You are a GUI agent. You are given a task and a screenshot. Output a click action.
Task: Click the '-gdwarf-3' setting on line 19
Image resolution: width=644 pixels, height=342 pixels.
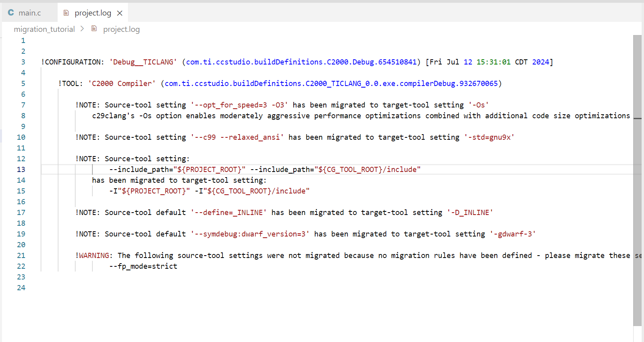click(512, 234)
